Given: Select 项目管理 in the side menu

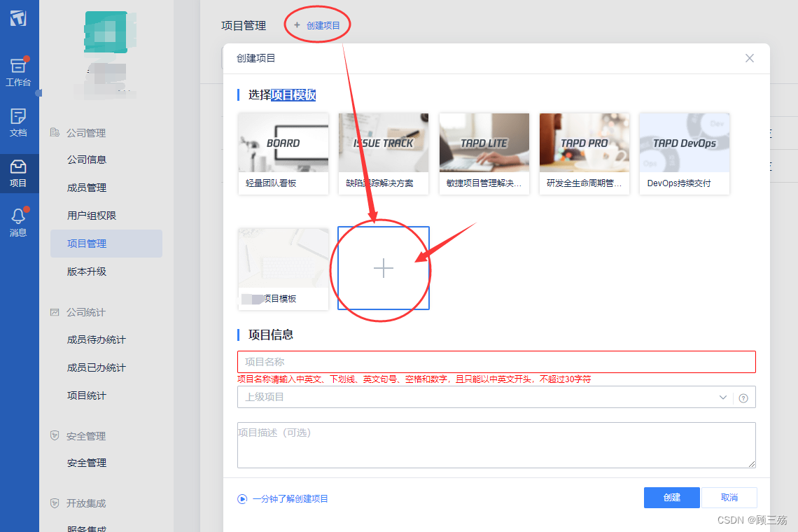Looking at the screenshot, I should [106, 244].
